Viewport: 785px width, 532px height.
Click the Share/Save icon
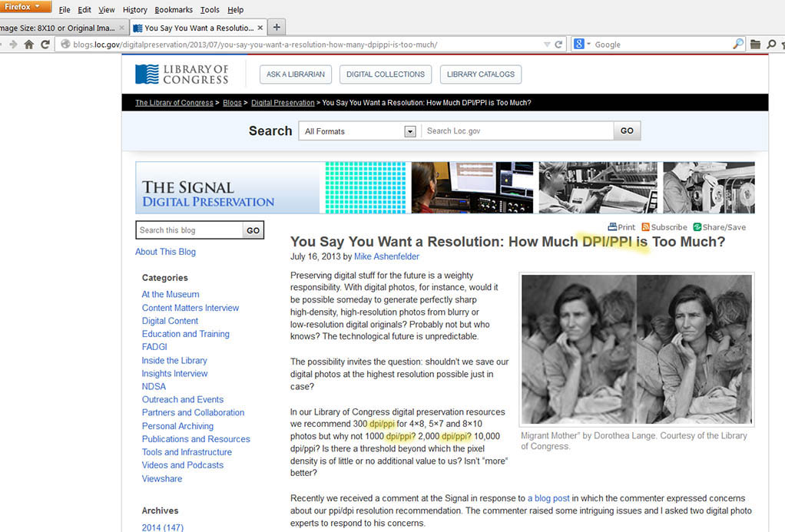pos(697,226)
